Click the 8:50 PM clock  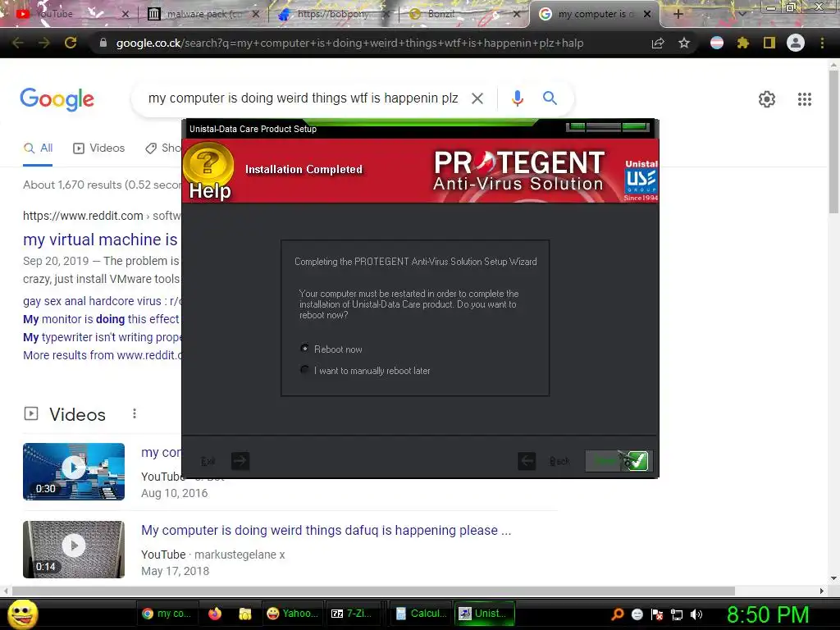coord(767,614)
